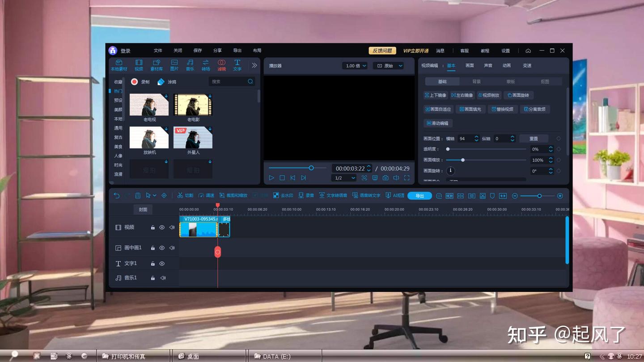
Task: Zoom out the timeline with minus icon
Action: click(515, 196)
